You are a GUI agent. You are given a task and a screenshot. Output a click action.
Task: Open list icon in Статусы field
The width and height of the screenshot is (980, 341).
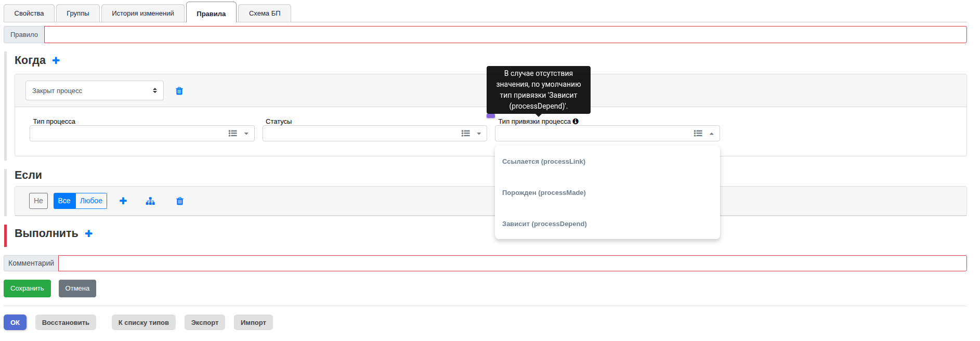[x=466, y=134]
